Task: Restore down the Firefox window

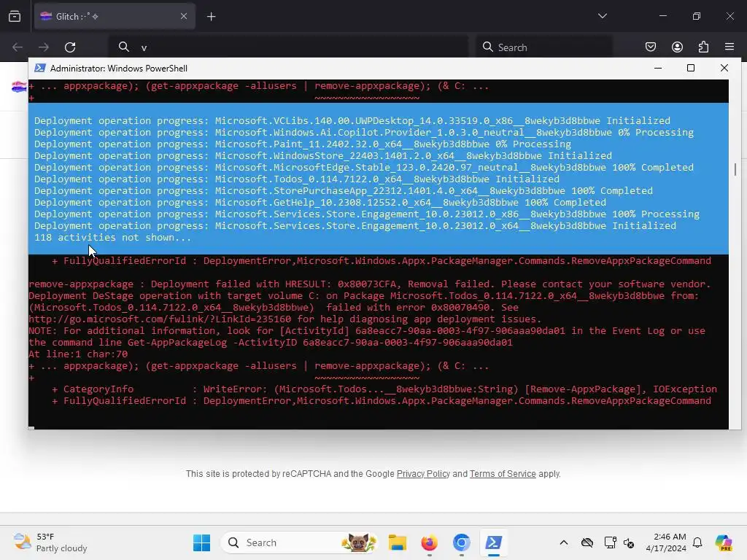Action: (697, 16)
